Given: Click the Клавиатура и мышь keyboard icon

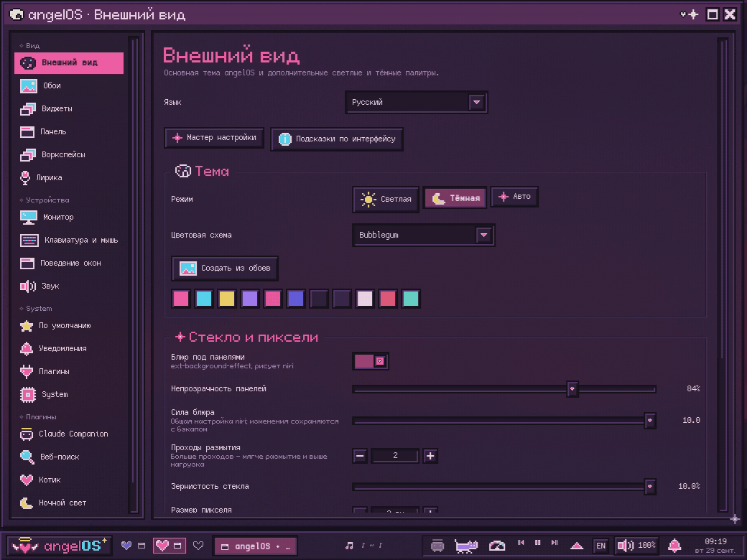Looking at the screenshot, I should (x=29, y=240).
